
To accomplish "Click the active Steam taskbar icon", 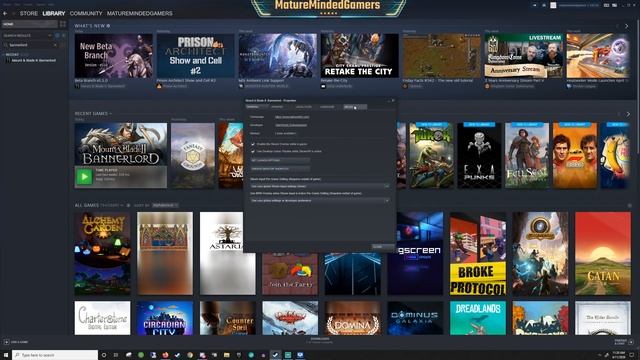I will 276,355.
